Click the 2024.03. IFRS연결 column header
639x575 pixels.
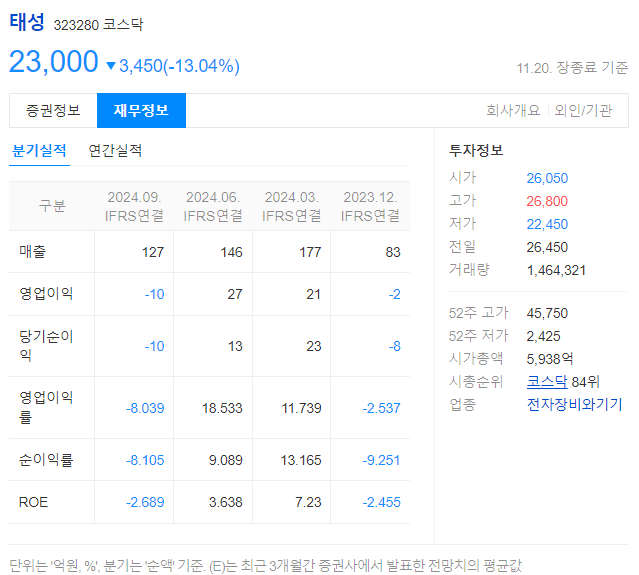pos(291,206)
